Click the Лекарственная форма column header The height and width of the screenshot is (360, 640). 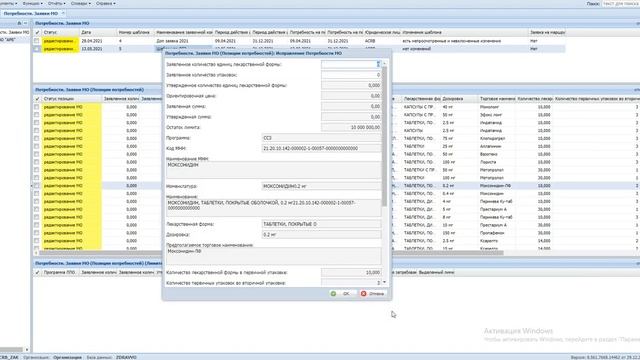422,99
